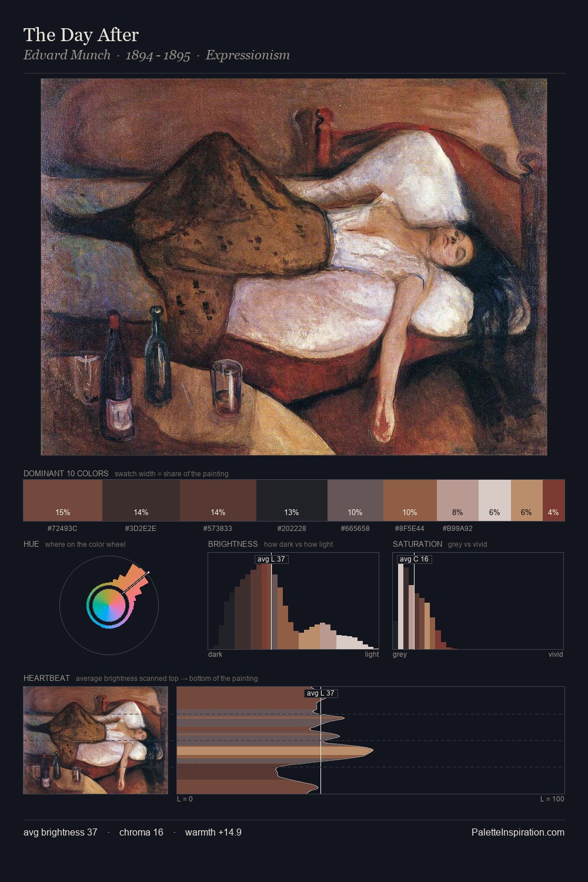Image resolution: width=588 pixels, height=882 pixels.
Task: Click the 'grey' axis label
Action: 400,654
